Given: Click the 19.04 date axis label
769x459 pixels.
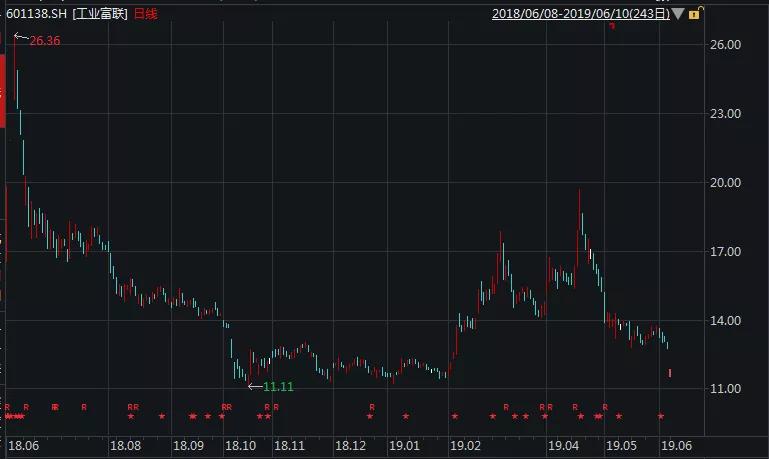Looking at the screenshot, I should [563, 446].
